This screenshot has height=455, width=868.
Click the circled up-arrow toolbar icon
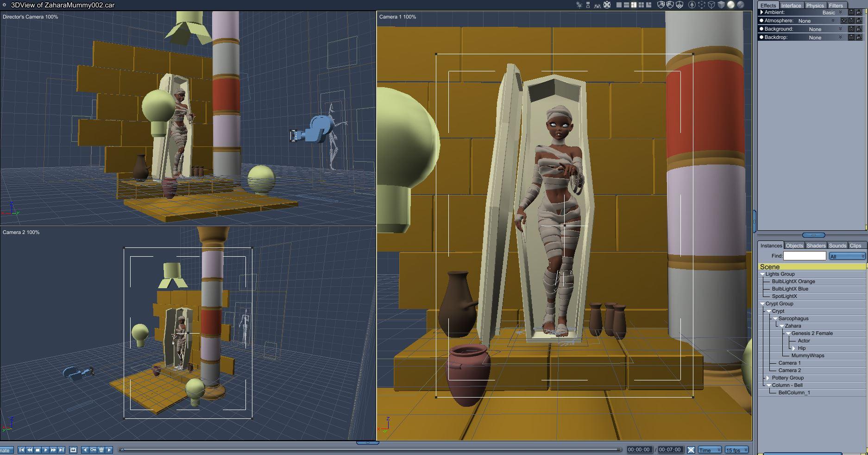click(x=692, y=5)
